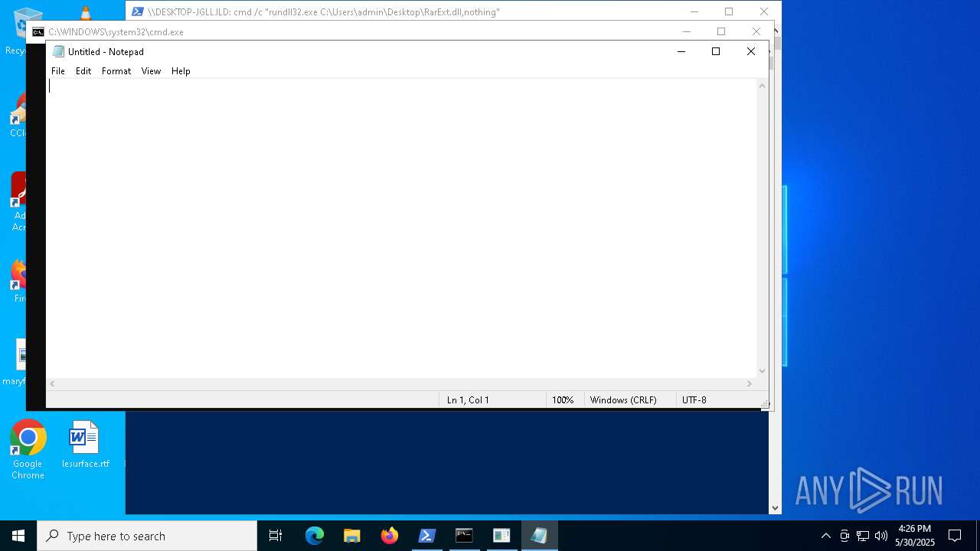
Task: Minimize the PowerShell rundll32 window
Action: [694, 11]
